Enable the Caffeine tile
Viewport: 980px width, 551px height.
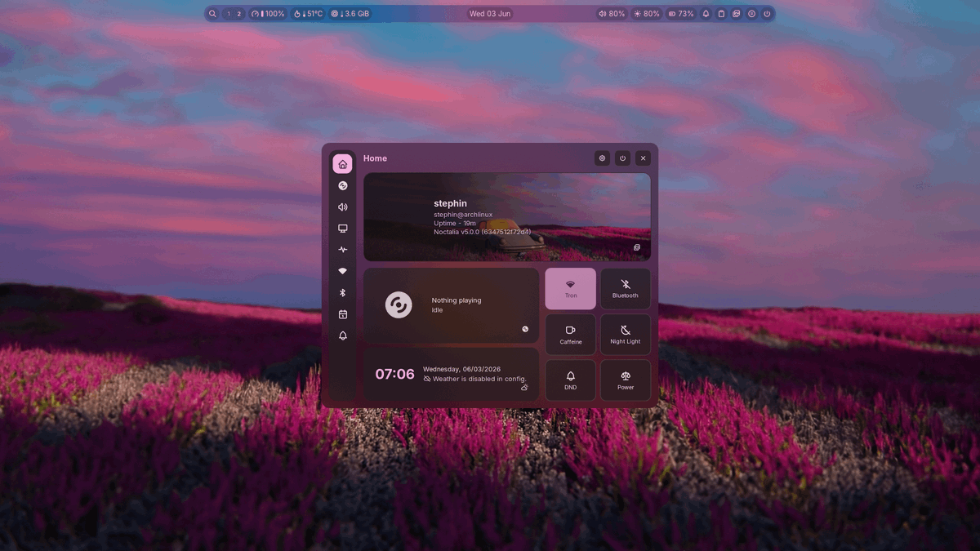click(571, 335)
